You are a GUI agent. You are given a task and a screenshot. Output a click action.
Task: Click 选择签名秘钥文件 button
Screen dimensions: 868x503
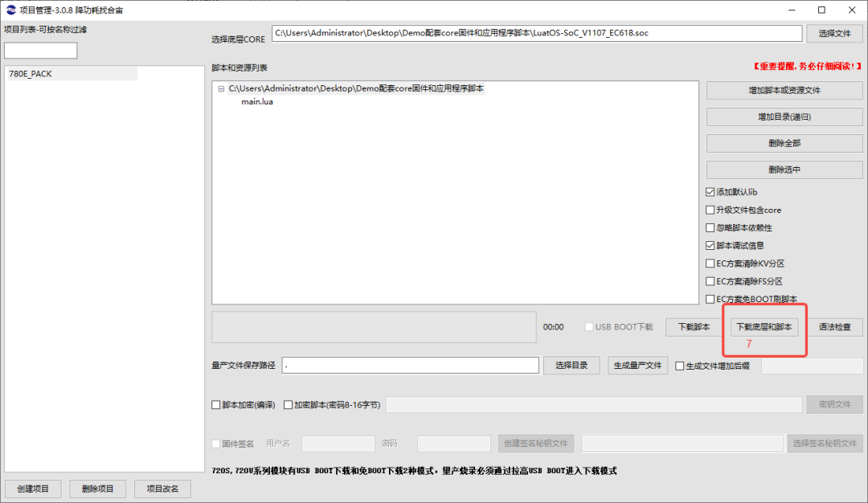825,444
